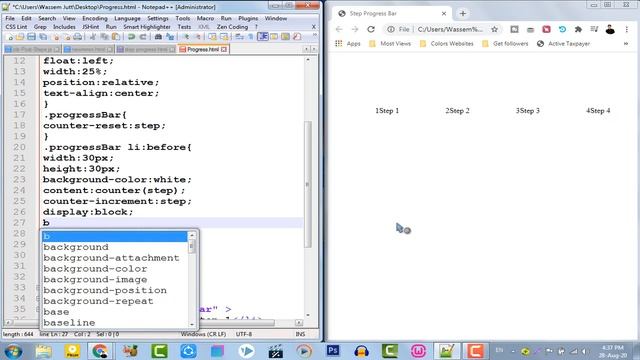Close the Progress.html document tab

tap(224, 49)
